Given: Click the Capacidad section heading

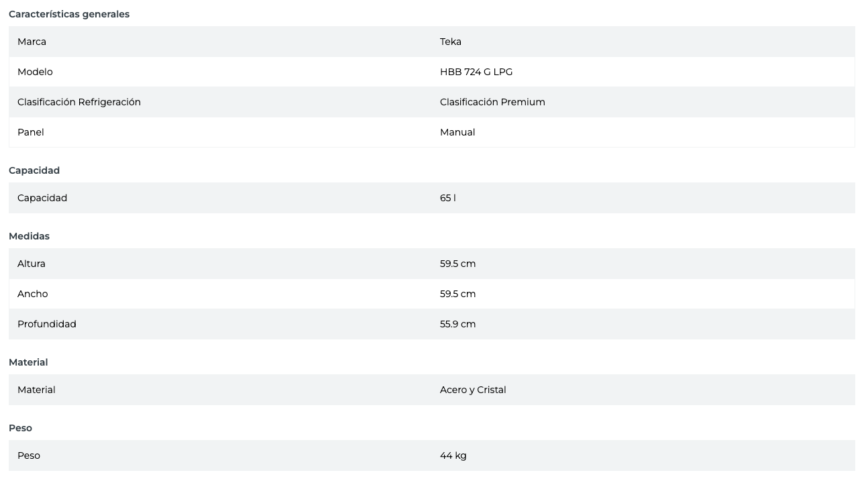Looking at the screenshot, I should click(34, 170).
